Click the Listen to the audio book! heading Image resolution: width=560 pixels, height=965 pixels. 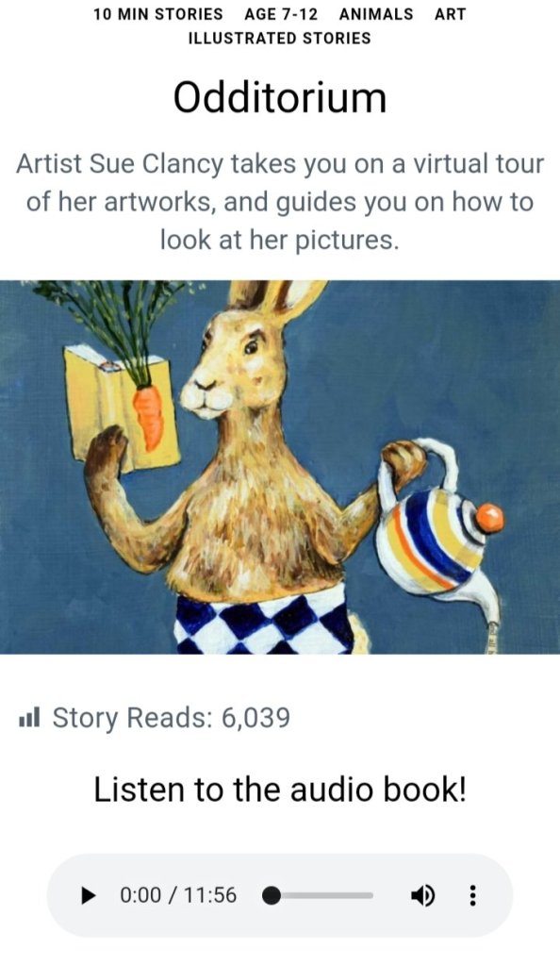tap(280, 790)
